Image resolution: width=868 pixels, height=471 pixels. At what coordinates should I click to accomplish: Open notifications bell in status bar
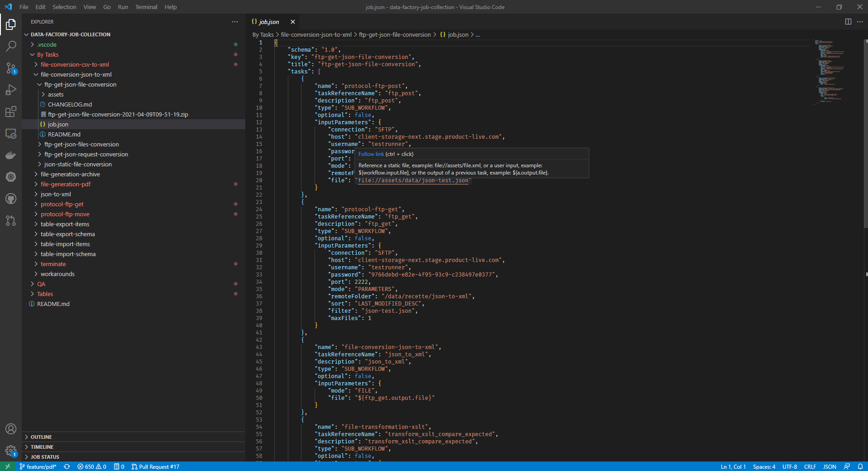[860, 466]
